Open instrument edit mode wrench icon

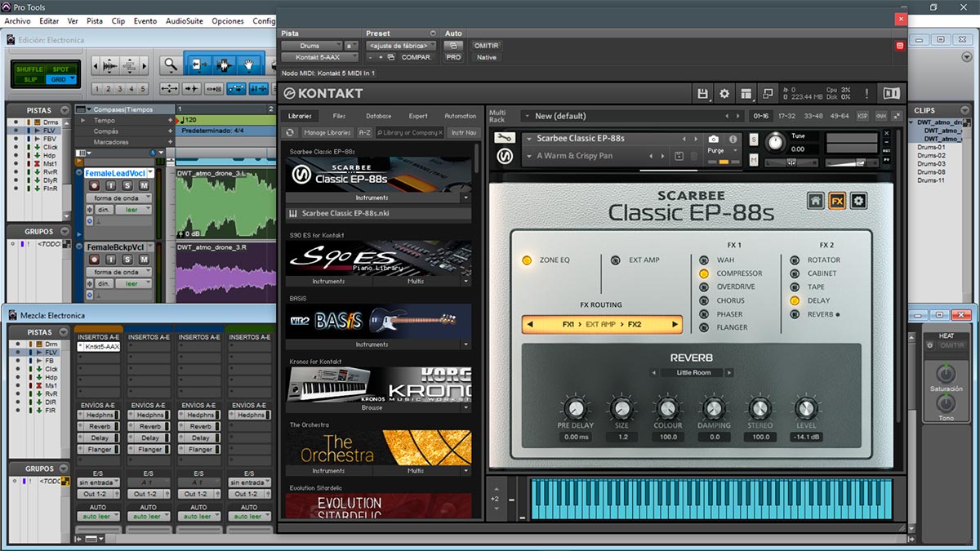click(x=504, y=138)
